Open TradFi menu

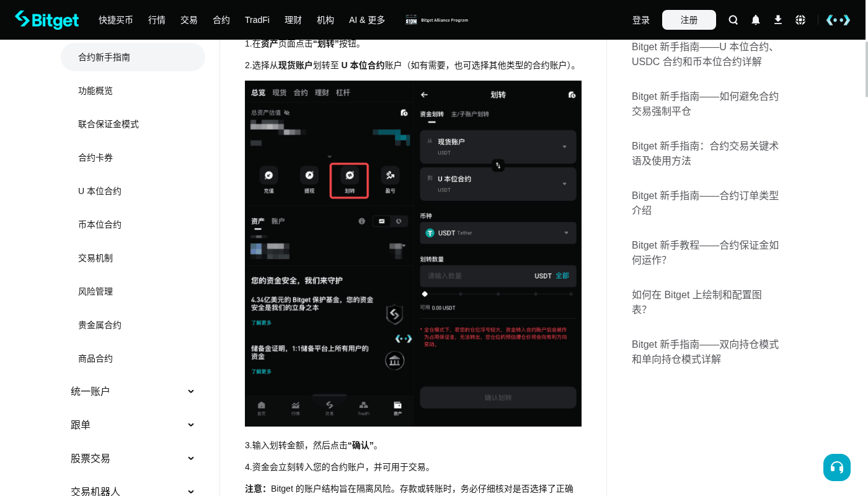(x=257, y=20)
